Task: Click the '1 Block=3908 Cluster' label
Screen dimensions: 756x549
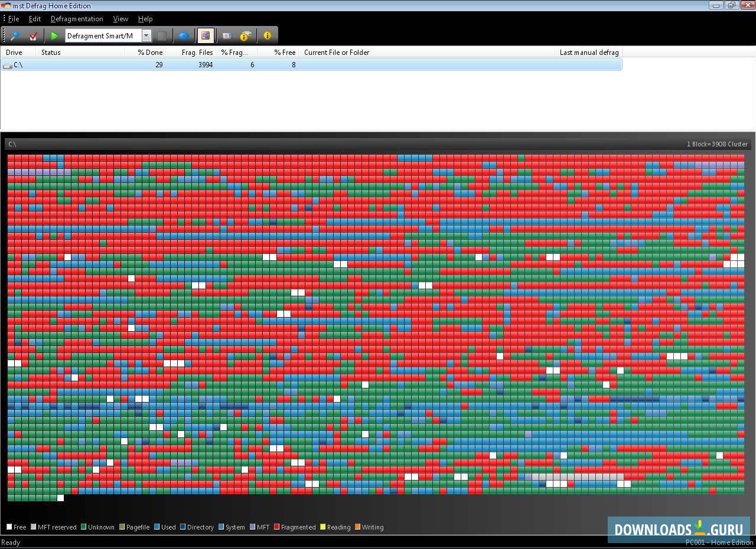Action: tap(717, 144)
